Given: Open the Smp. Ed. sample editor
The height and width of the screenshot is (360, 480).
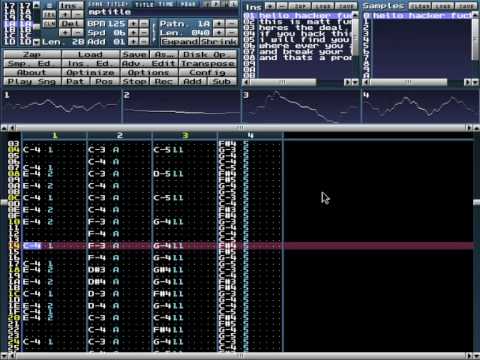Looking at the screenshot, I should pyautogui.click(x=32, y=63).
